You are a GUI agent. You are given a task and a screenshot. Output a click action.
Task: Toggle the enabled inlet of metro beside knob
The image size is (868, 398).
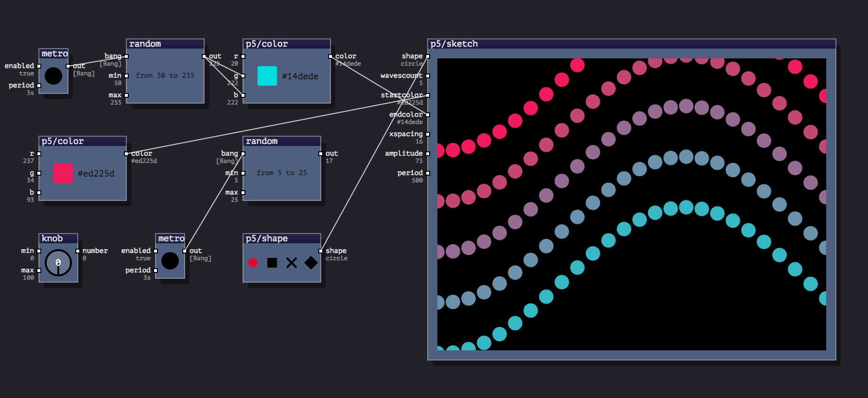click(156, 251)
